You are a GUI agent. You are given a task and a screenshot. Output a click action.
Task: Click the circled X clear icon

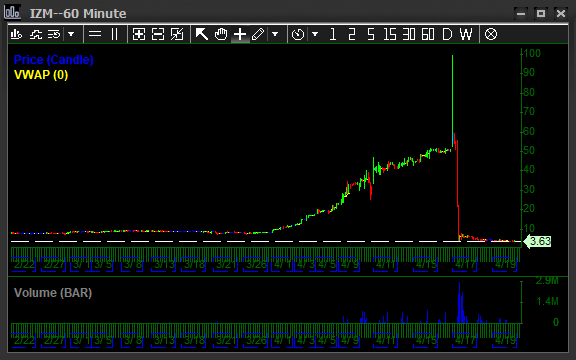(x=491, y=35)
